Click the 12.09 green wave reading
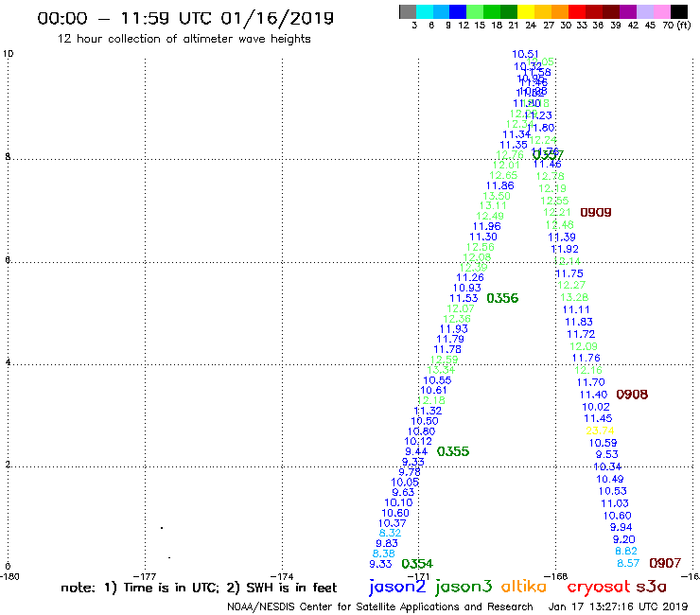 click(584, 346)
